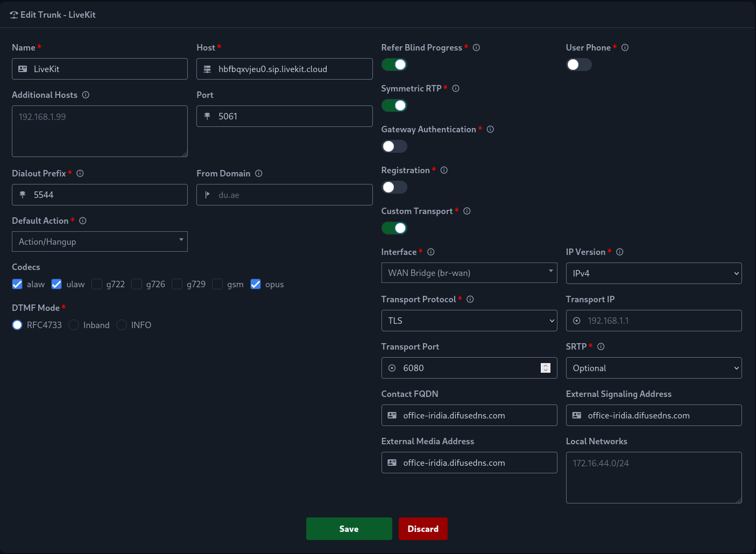
Task: Expand the Transport Protocol TLS dropdown
Action: 469,321
